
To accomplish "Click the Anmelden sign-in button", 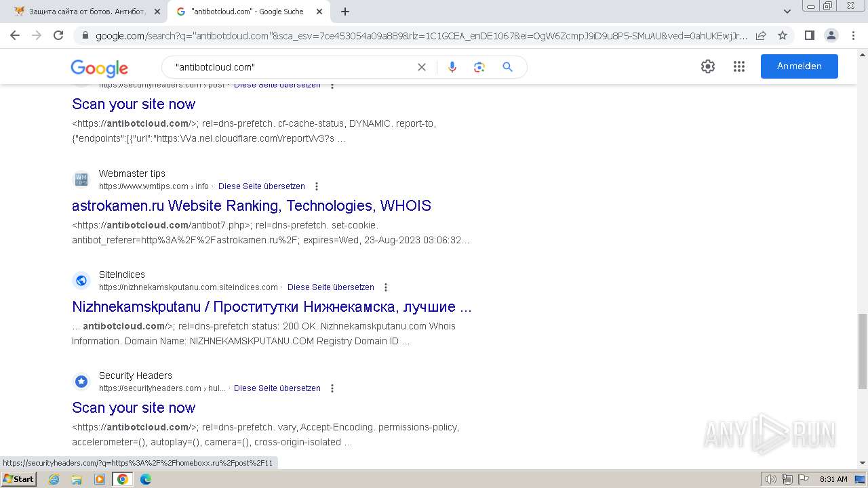I will click(800, 66).
